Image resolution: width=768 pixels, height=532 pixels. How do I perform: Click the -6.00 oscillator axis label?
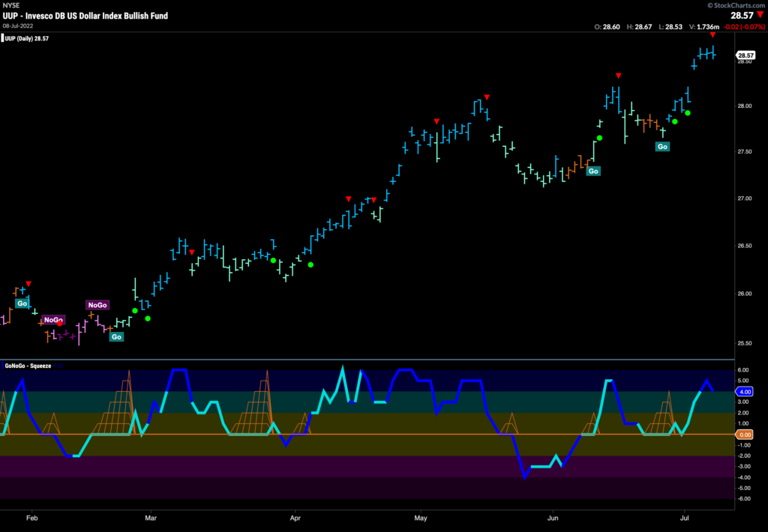click(x=743, y=499)
